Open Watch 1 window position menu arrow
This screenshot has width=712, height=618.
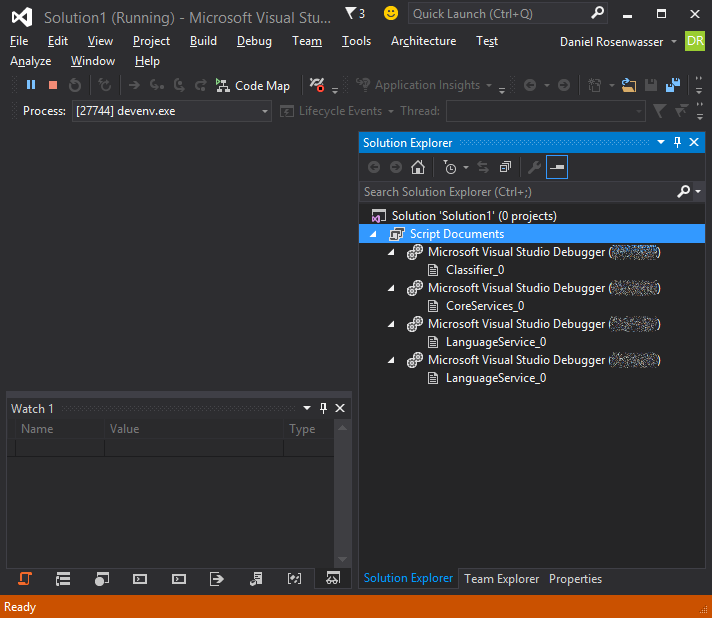(307, 408)
